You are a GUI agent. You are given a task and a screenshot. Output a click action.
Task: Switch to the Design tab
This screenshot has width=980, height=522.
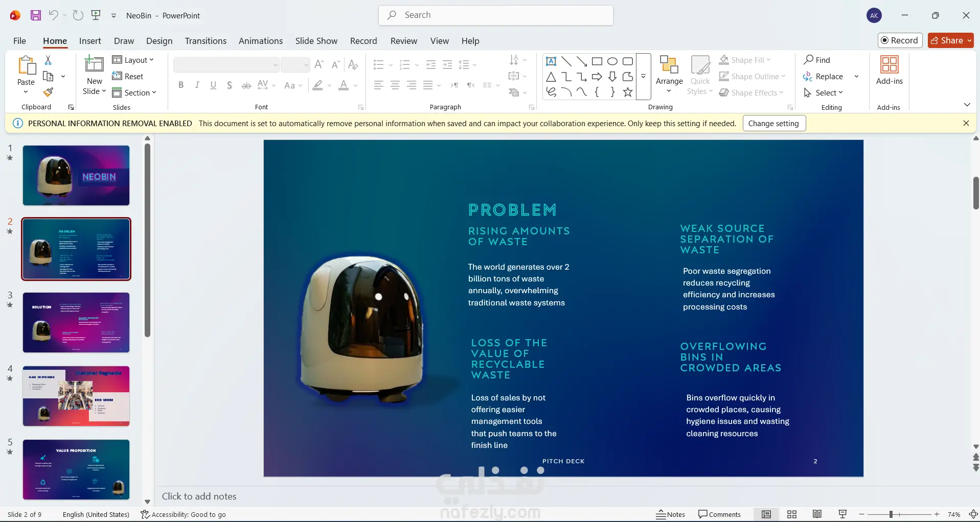pyautogui.click(x=159, y=41)
